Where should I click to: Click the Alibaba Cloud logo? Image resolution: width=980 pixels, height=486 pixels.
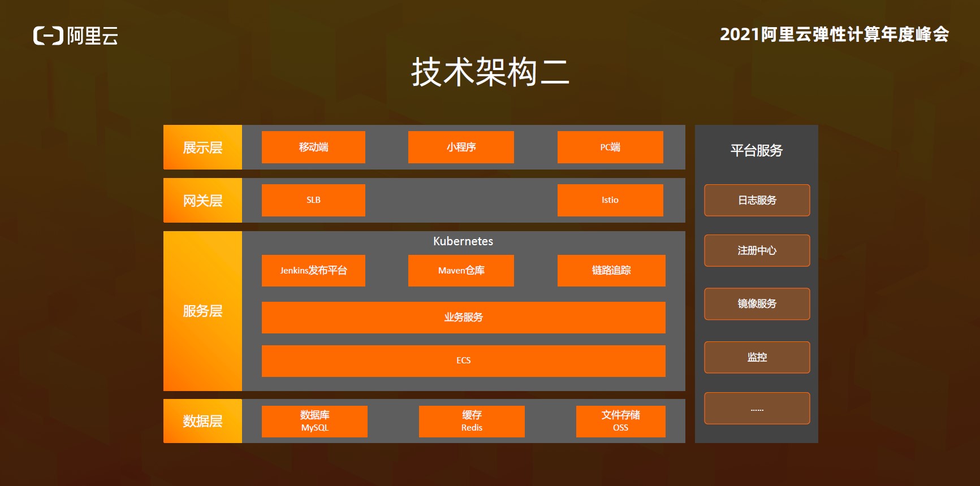coord(76,36)
